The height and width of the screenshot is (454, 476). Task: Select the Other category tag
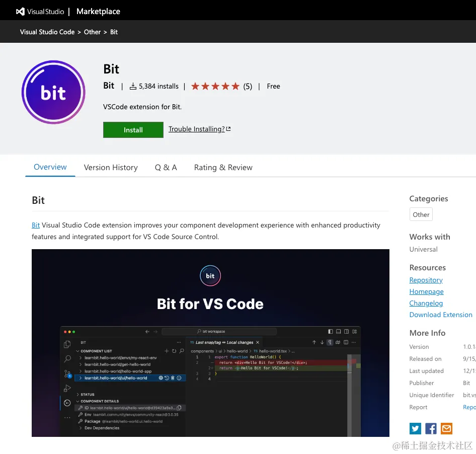tap(421, 214)
